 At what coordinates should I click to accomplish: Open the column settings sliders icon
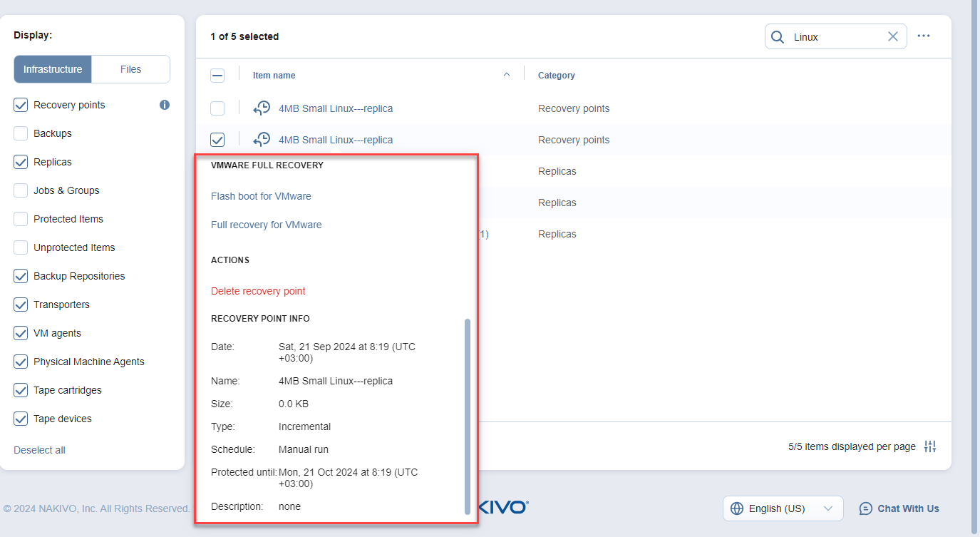pos(930,446)
